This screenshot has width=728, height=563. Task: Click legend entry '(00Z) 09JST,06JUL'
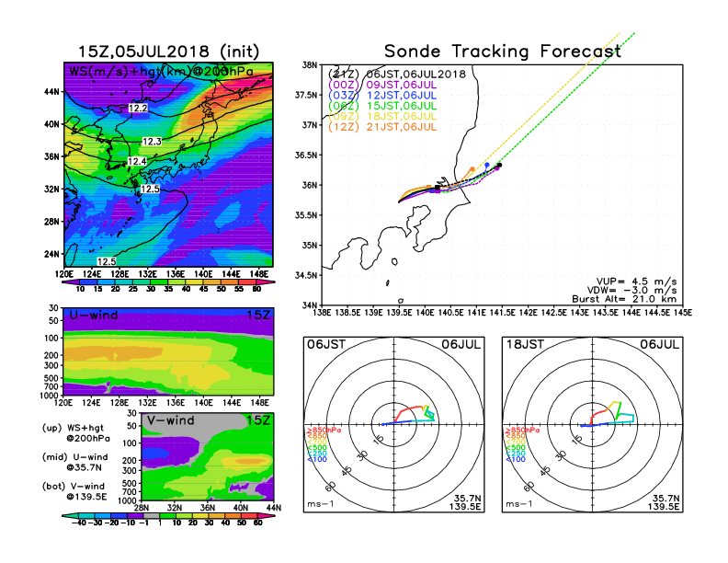[382, 85]
